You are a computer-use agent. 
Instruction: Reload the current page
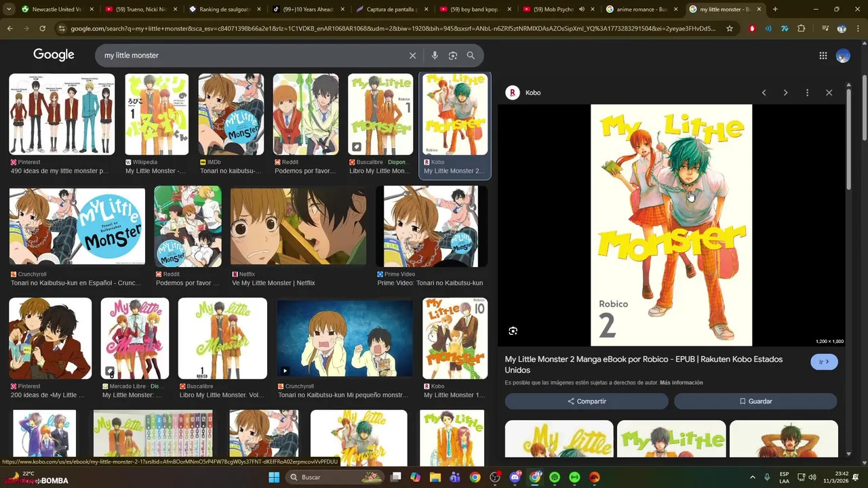tap(42, 28)
